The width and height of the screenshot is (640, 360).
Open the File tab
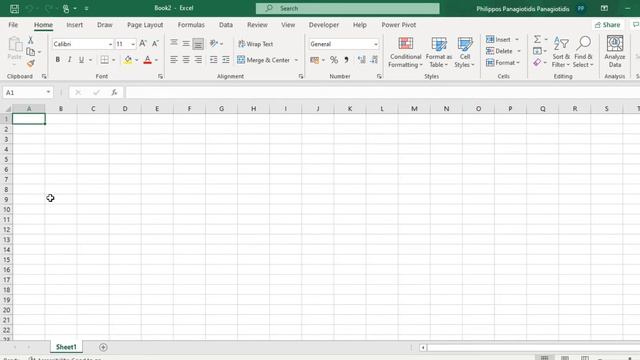[13, 25]
